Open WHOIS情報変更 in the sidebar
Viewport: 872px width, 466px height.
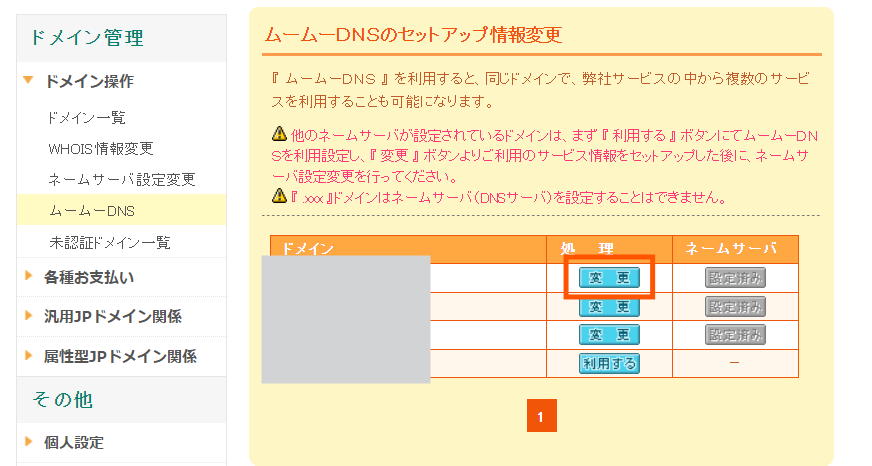[x=101, y=149]
